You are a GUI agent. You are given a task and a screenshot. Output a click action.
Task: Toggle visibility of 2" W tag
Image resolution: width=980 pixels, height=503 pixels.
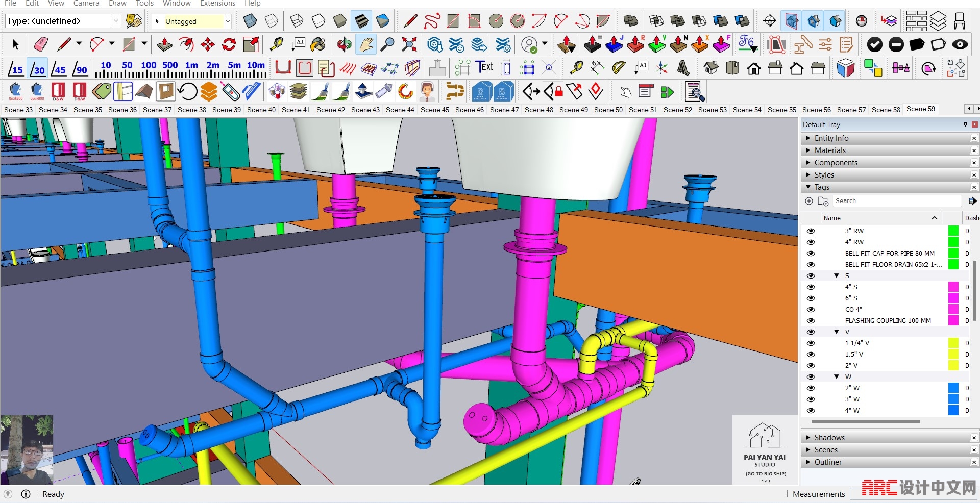pyautogui.click(x=811, y=388)
